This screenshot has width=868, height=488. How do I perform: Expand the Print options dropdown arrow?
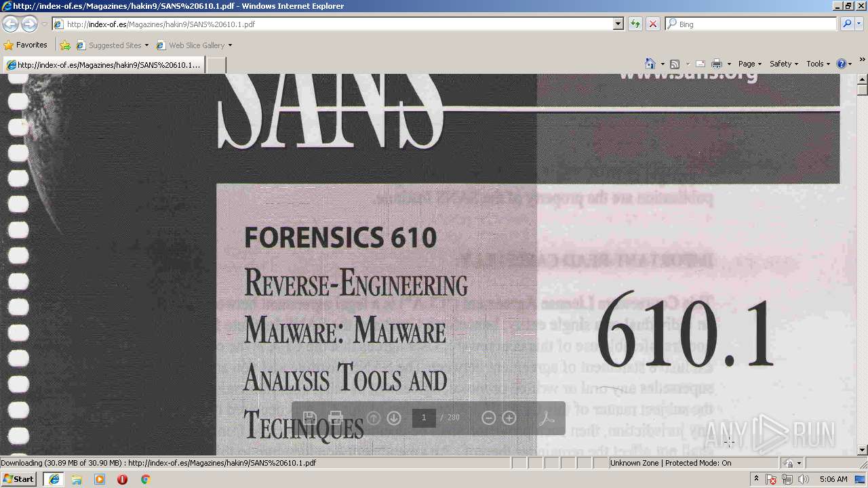[x=729, y=64]
